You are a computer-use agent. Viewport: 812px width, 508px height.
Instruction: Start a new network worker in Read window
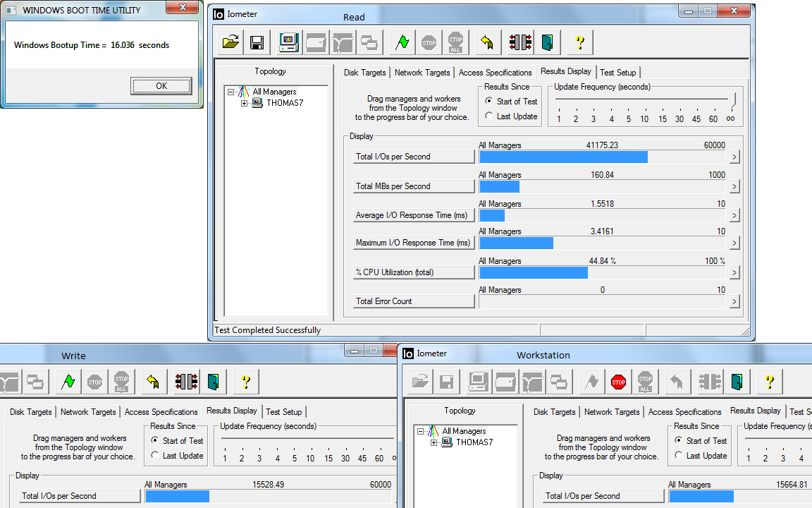pyautogui.click(x=343, y=42)
